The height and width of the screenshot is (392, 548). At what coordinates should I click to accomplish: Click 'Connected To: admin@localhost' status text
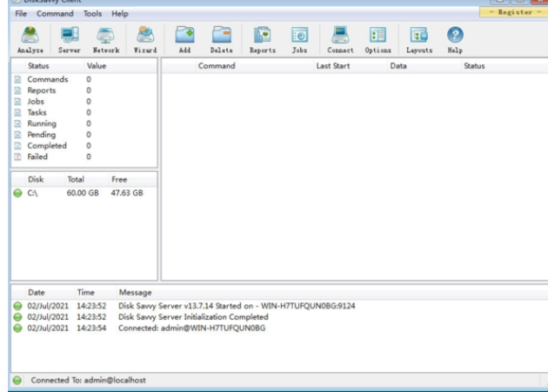88,380
